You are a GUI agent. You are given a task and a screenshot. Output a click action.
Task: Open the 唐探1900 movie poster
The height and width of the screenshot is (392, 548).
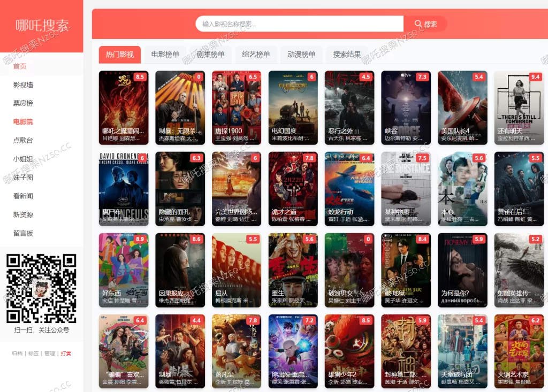[x=237, y=107]
